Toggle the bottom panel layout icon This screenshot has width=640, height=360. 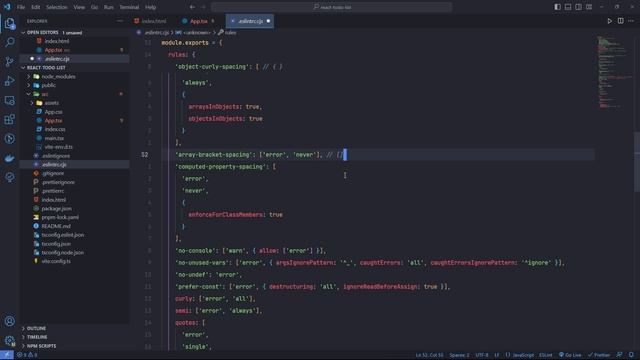pyautogui.click(x=568, y=7)
